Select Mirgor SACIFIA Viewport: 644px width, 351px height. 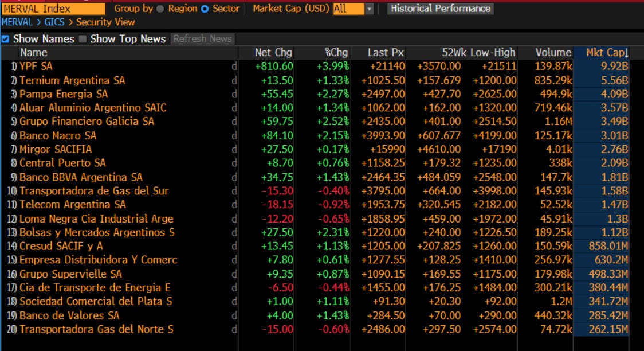[56, 149]
